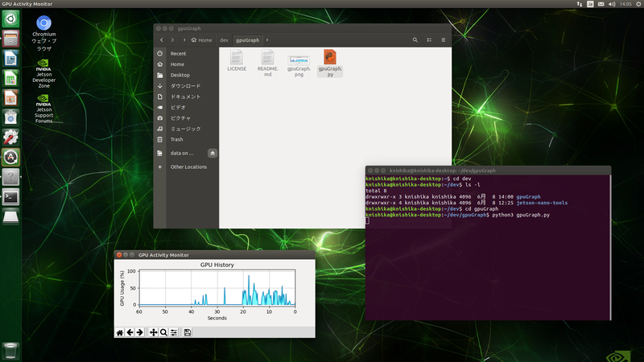Click the clock showing 14:05
The width and height of the screenshot is (644, 362).
625,4
